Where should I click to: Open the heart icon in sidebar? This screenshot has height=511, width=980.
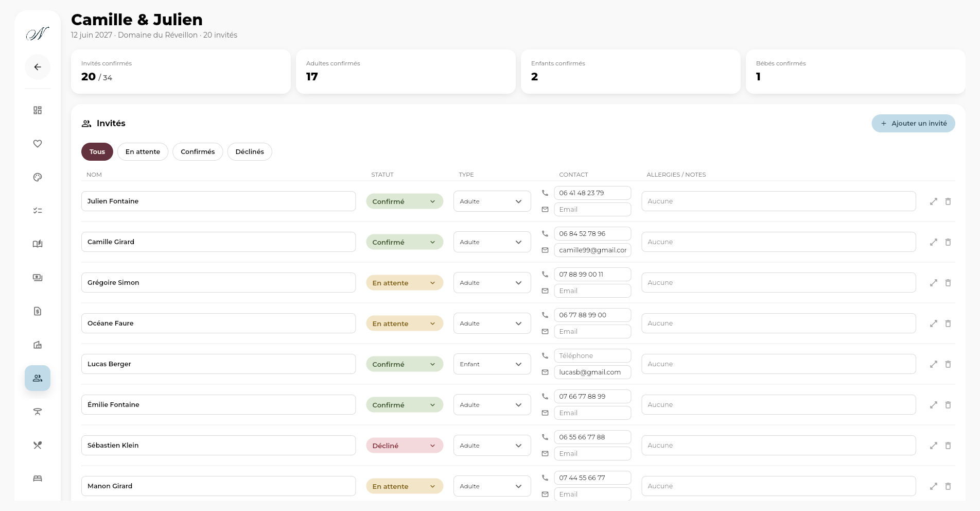38,144
